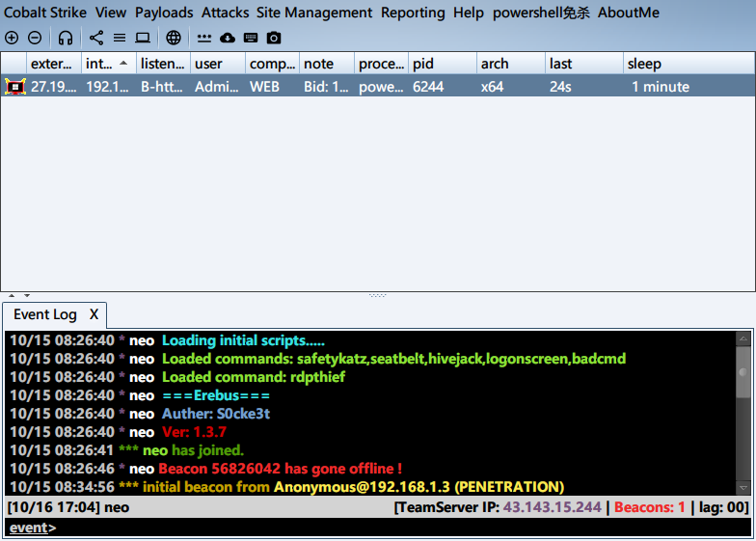This screenshot has height=541, width=756.
Task: Sort by the arch column header
Action: (x=511, y=64)
